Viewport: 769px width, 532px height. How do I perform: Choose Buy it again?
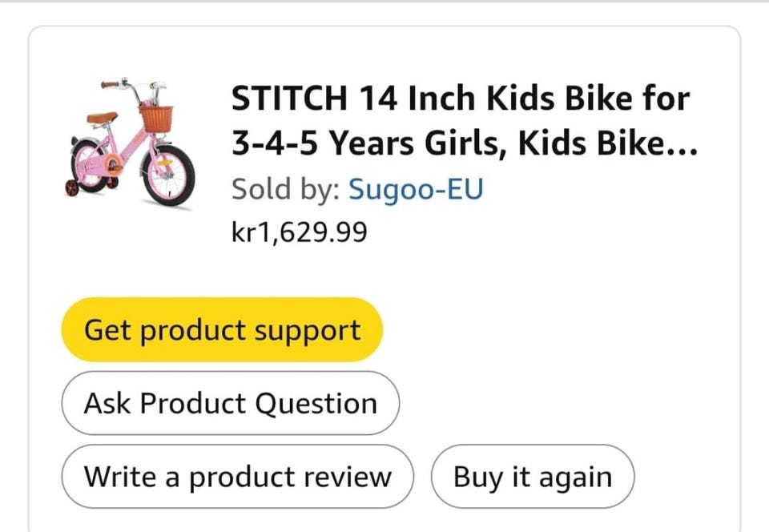533,477
